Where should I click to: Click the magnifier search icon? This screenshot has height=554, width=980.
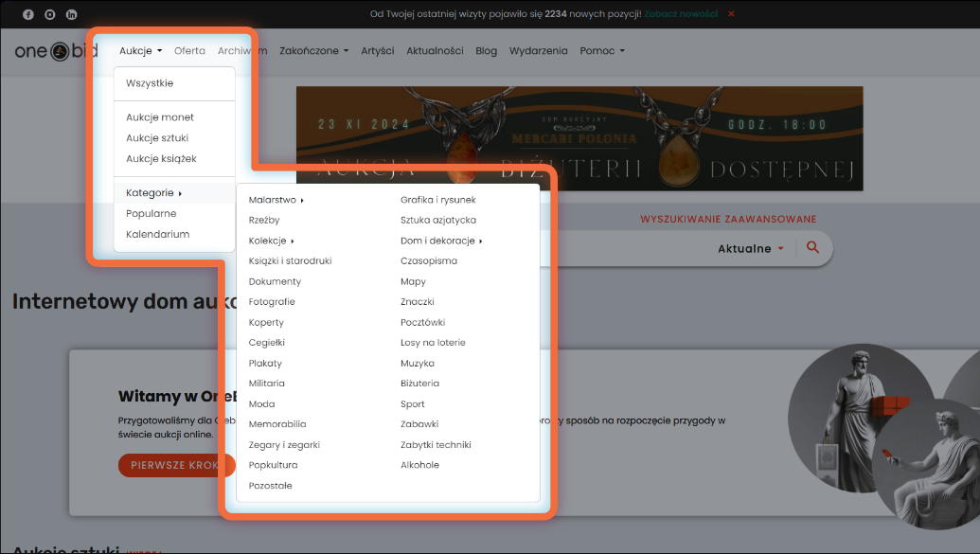point(812,247)
